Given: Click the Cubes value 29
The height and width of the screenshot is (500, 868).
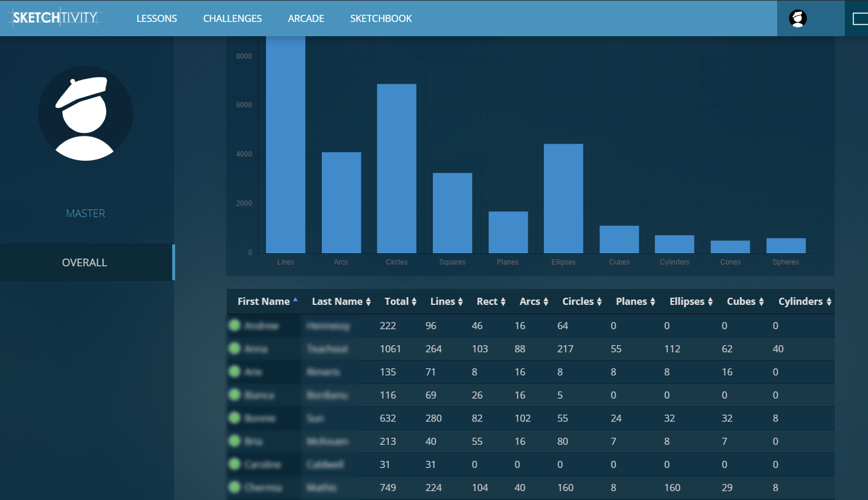Looking at the screenshot, I should point(727,488).
